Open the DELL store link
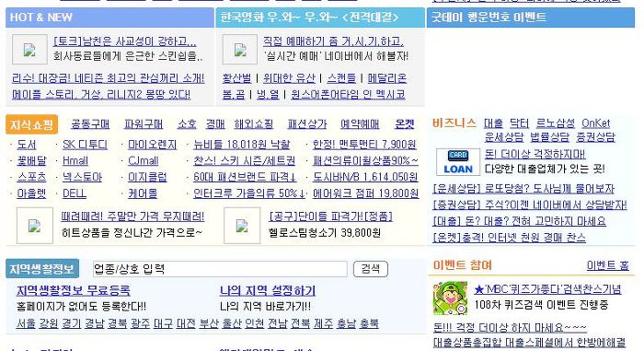This screenshot has height=351, width=644. [x=75, y=193]
